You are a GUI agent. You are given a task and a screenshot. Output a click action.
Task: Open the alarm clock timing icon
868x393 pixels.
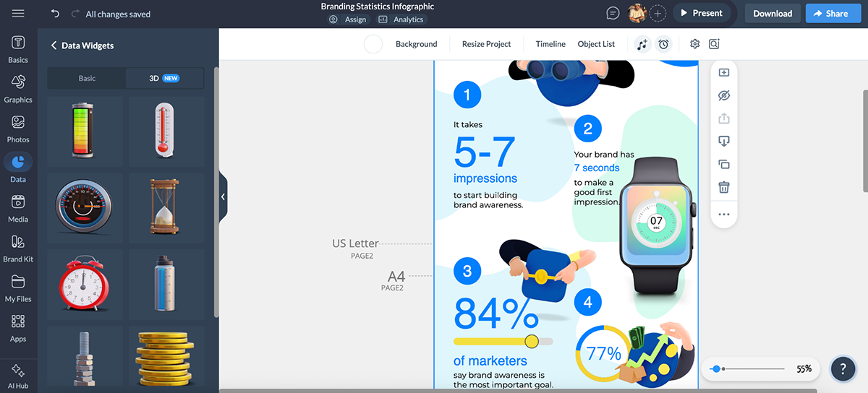click(663, 44)
